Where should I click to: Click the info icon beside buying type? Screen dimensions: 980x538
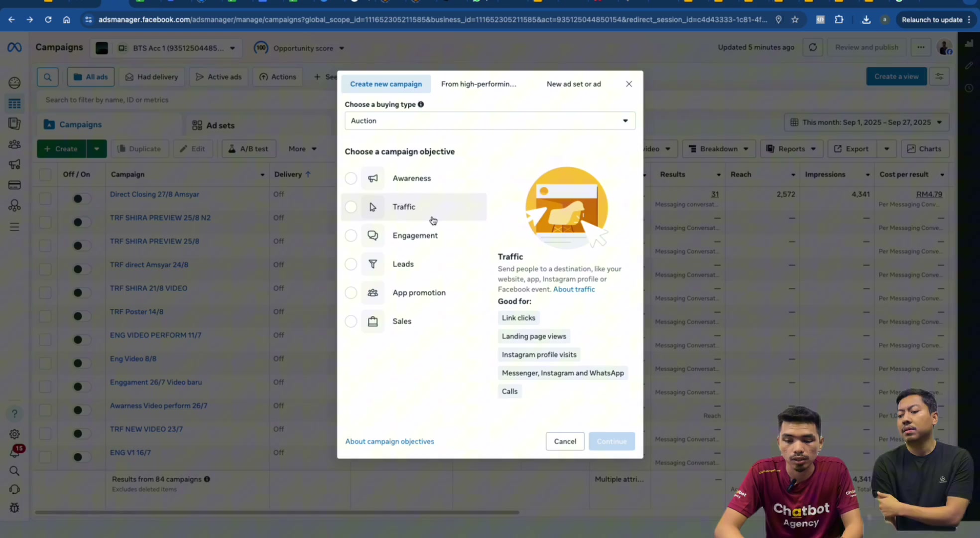(x=421, y=104)
